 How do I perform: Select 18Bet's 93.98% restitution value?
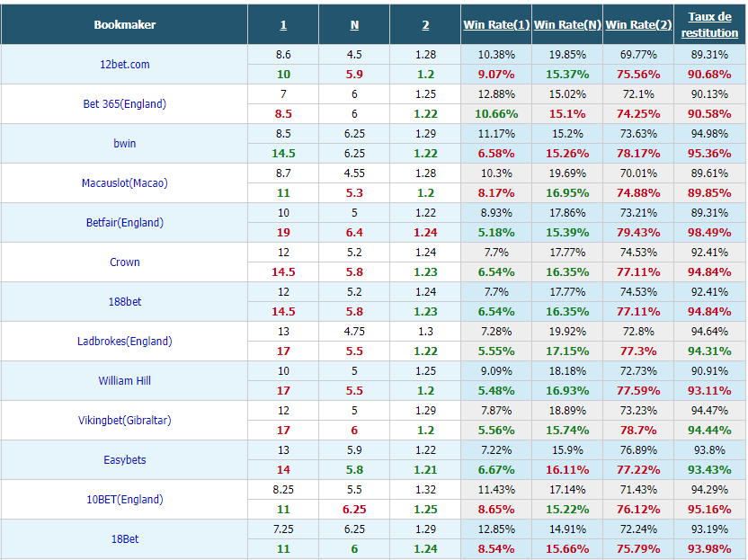click(x=709, y=549)
